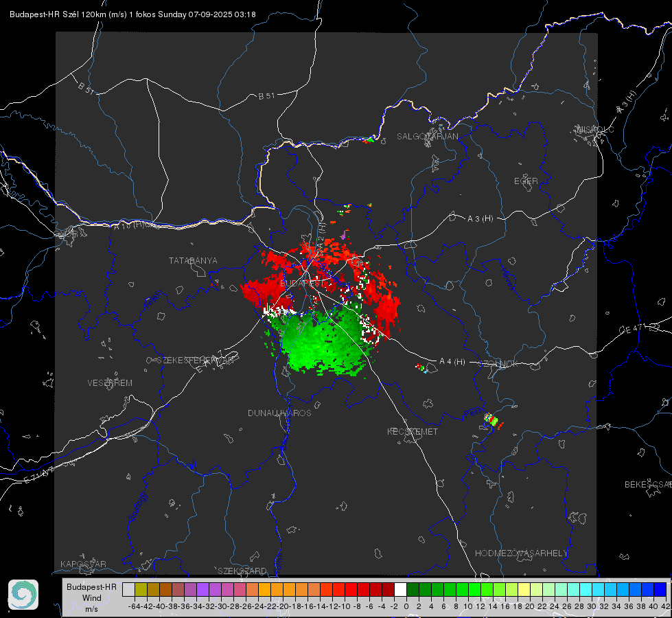Click the legend title Budapest-HR Wind m/s

tap(92, 598)
